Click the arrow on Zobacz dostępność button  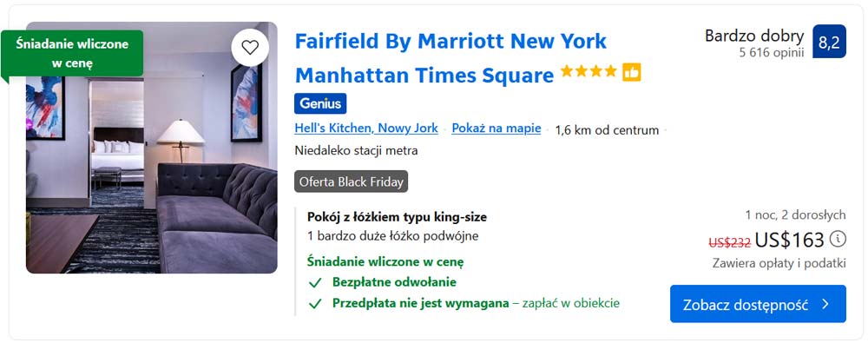825,304
